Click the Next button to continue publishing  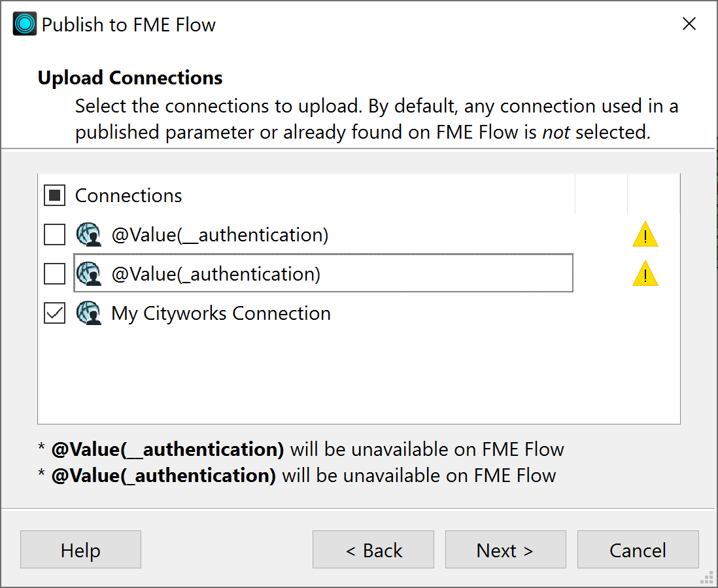pyautogui.click(x=505, y=549)
